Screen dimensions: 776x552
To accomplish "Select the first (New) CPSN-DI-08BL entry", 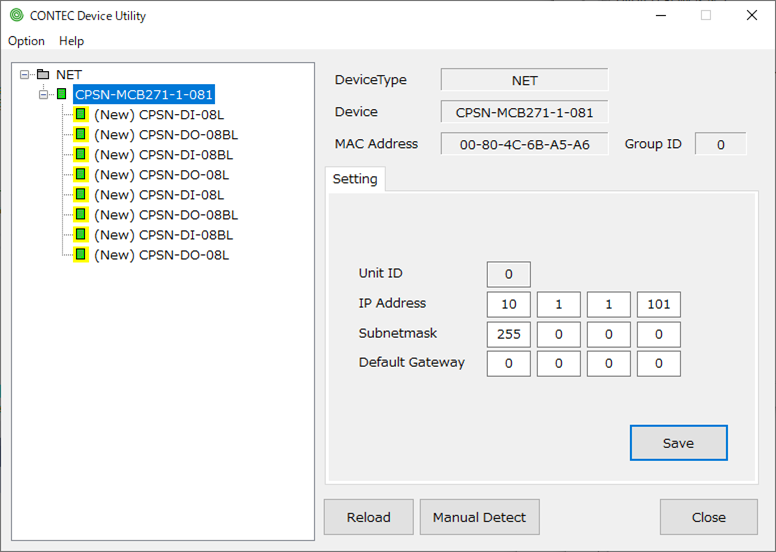I will (163, 155).
